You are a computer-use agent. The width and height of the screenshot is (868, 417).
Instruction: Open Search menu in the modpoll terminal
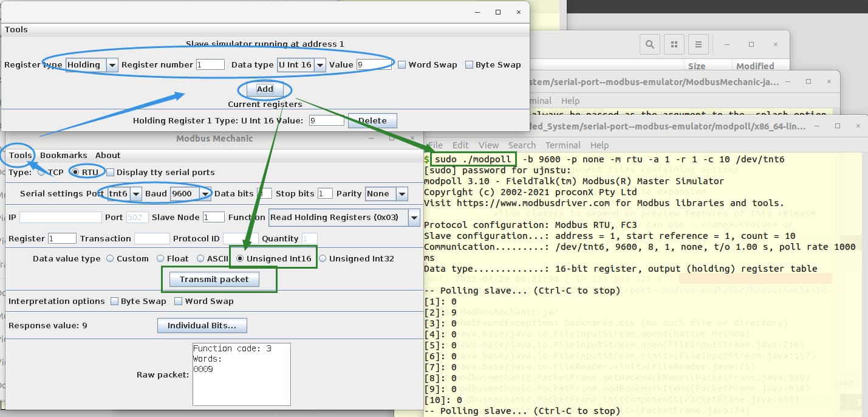pos(522,145)
